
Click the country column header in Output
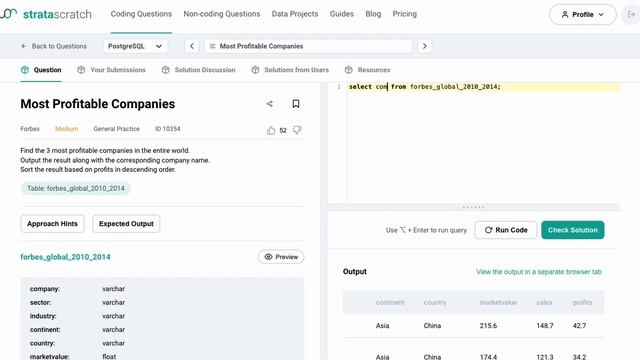[435, 302]
